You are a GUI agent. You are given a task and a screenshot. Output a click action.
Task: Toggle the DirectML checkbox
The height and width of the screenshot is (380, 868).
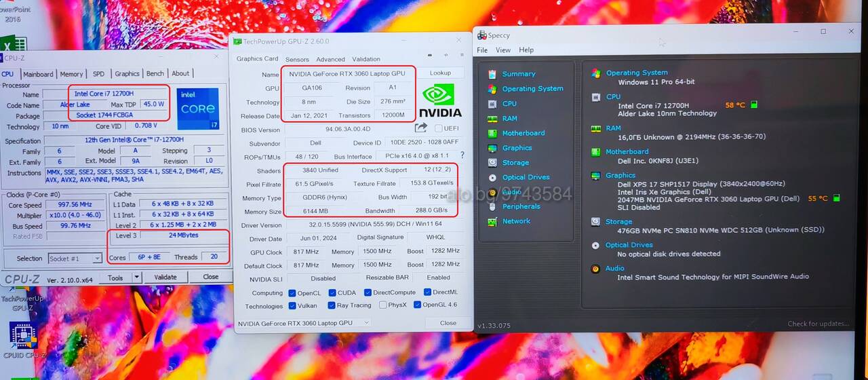pyautogui.click(x=427, y=292)
